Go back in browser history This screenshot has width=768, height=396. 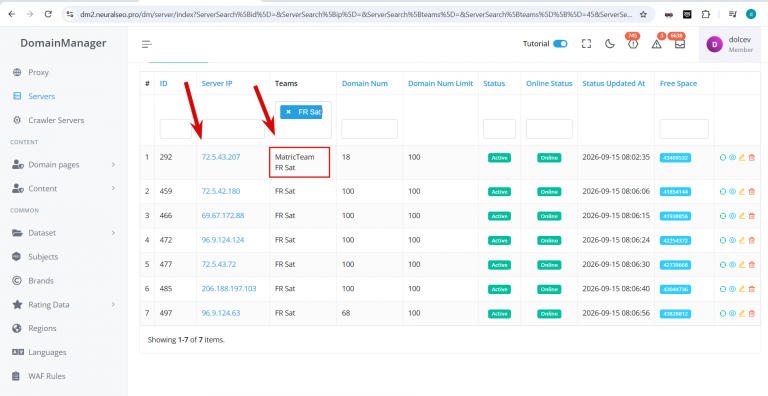coord(12,14)
